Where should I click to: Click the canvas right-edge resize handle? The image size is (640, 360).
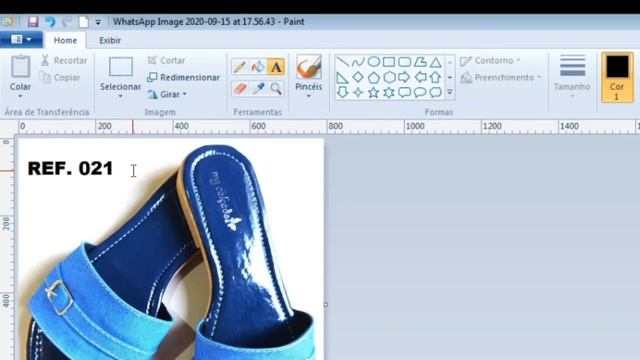coord(325,304)
